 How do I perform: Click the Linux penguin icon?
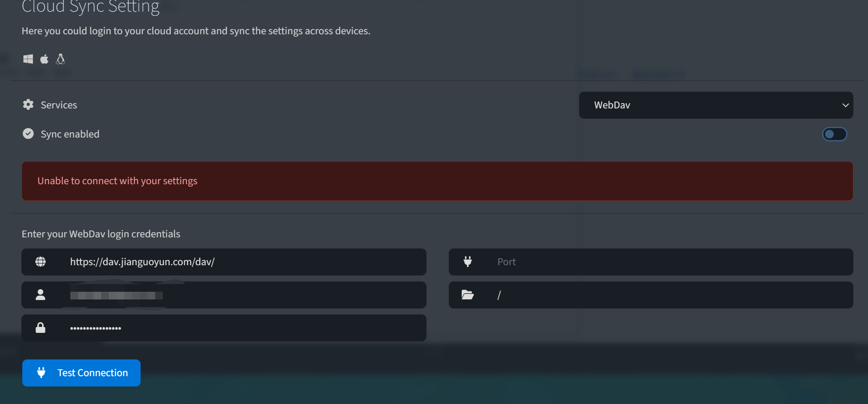click(x=60, y=59)
